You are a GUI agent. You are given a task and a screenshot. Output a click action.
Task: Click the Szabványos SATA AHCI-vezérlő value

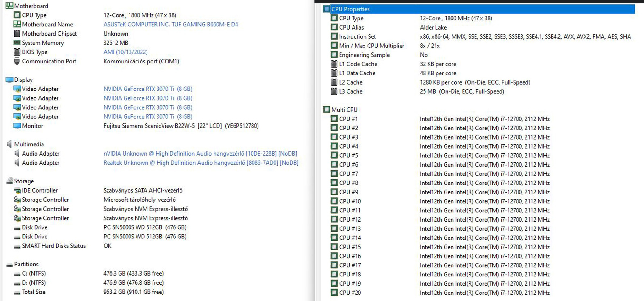(x=143, y=190)
